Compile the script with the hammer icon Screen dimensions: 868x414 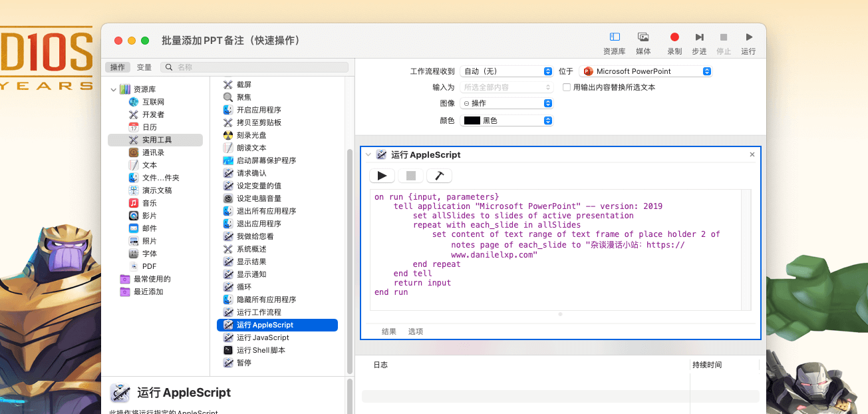click(439, 176)
